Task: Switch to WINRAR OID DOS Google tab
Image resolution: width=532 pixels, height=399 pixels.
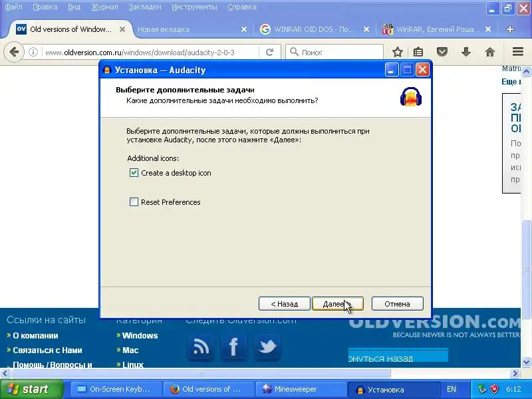Action: coord(307,29)
